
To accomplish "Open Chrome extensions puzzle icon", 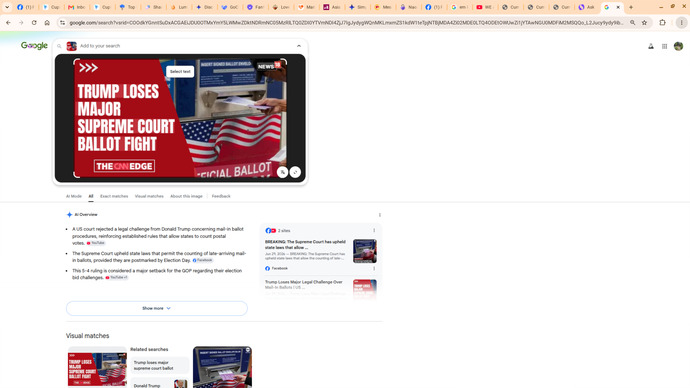I will [x=662, y=22].
